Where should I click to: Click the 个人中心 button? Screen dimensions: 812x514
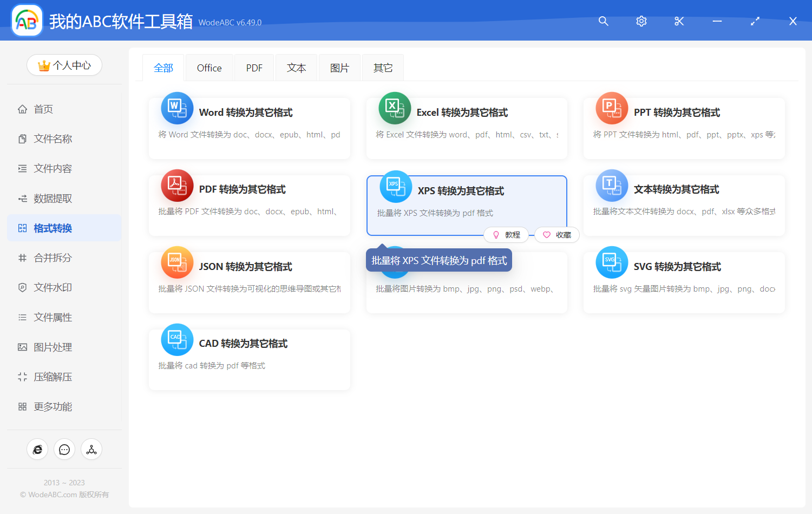[x=64, y=65]
